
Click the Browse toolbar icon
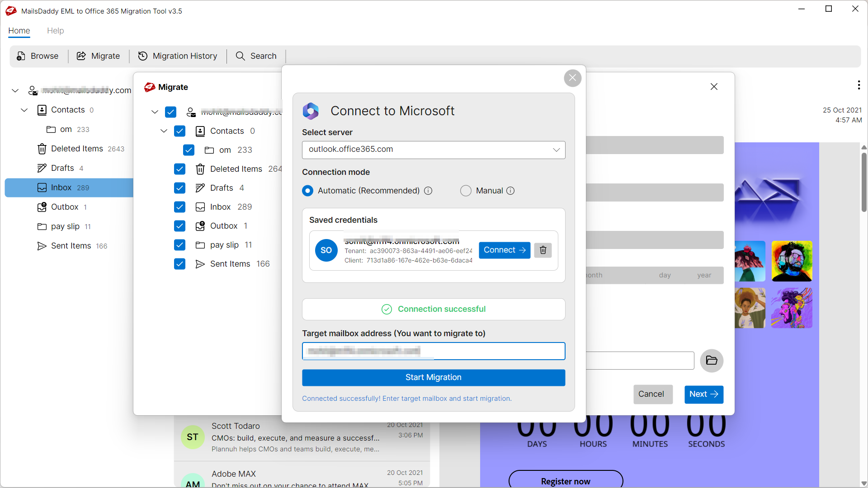[x=21, y=56]
